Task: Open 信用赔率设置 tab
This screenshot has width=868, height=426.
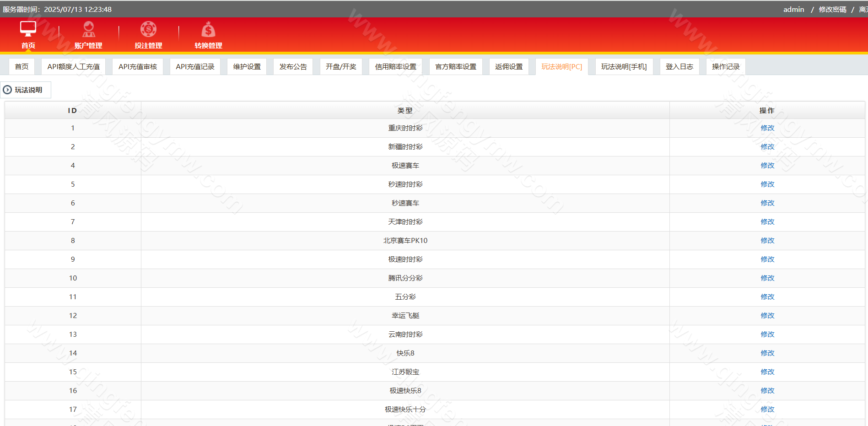Action: pos(395,67)
